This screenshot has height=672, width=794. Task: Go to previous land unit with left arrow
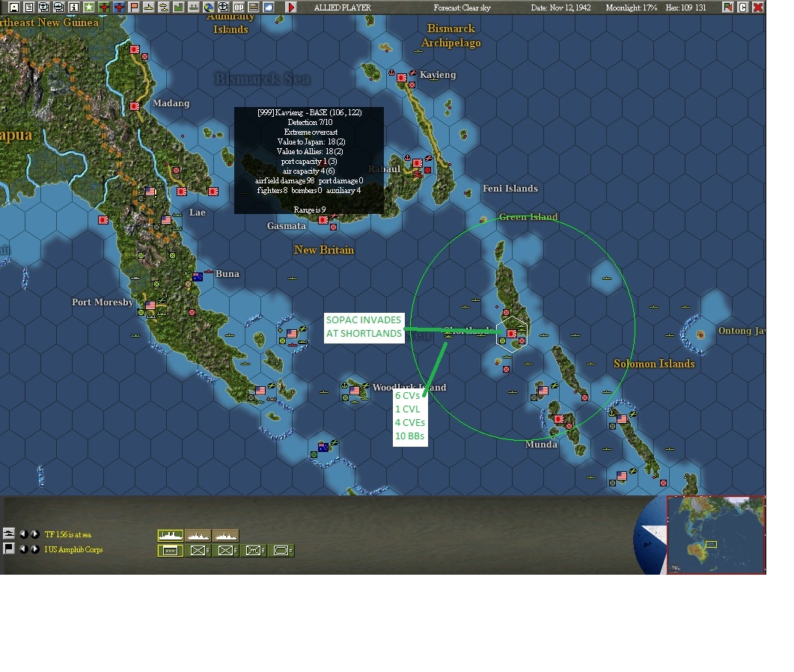[23, 549]
